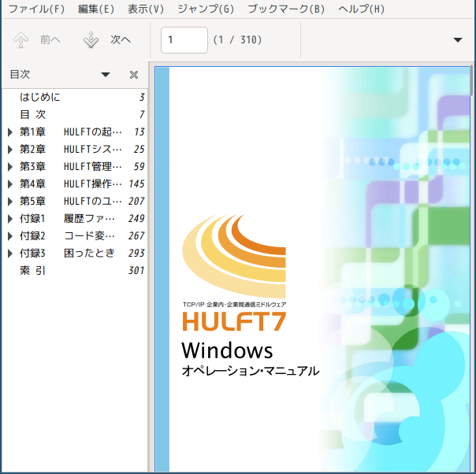Viewport: 476px width, 474px height.
Task: Select the 目 次 outline entry
Action: tap(75, 114)
